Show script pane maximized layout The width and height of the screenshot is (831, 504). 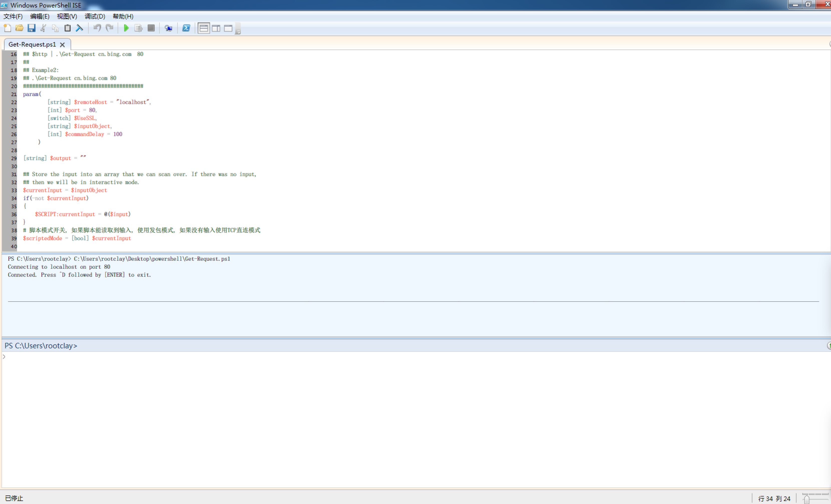click(228, 28)
